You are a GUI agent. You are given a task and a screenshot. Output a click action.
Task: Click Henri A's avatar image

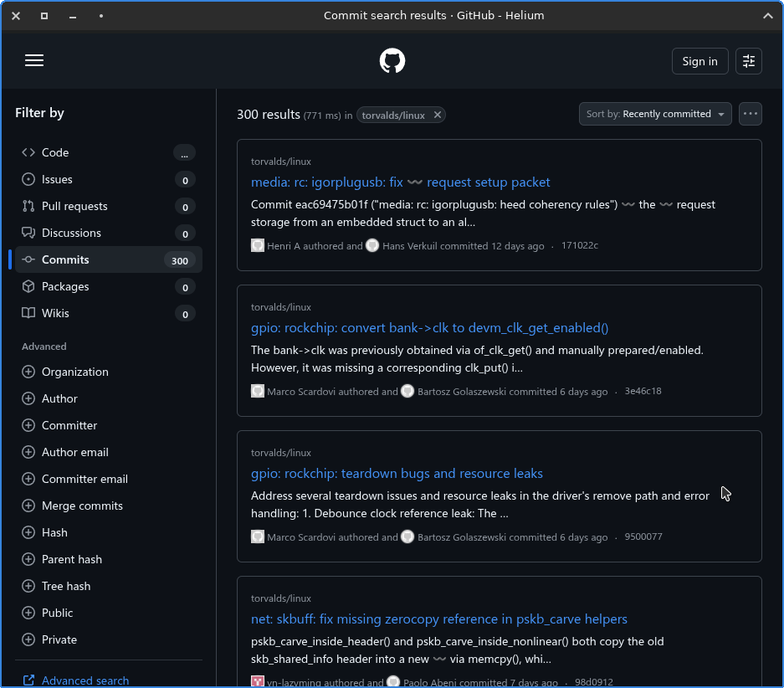[258, 245]
